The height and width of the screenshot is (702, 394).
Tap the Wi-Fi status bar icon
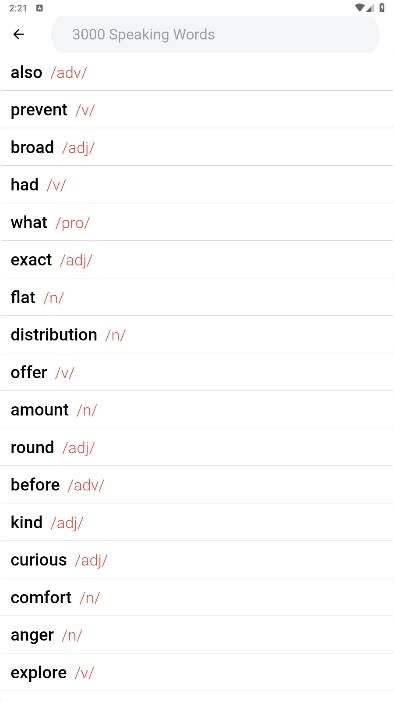click(359, 8)
